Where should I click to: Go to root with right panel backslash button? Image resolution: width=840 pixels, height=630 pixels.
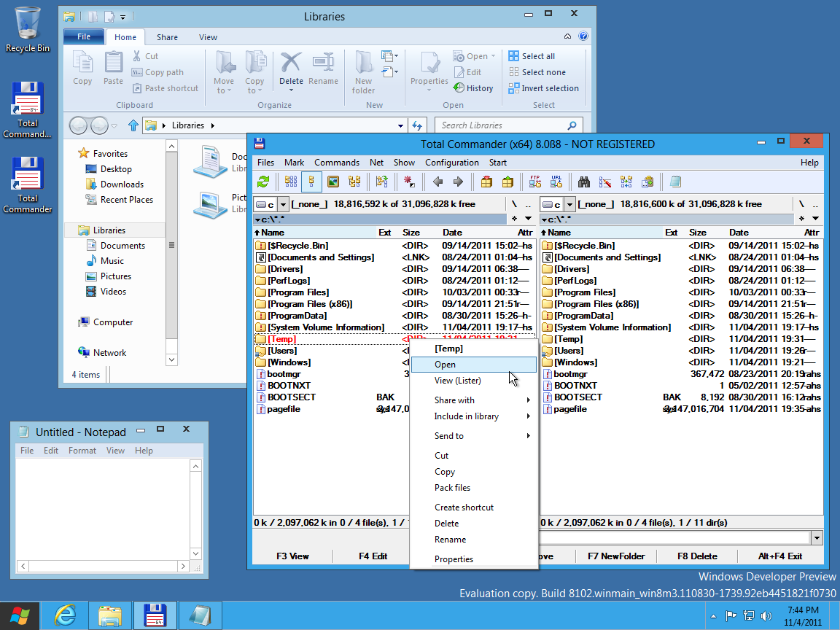point(801,204)
